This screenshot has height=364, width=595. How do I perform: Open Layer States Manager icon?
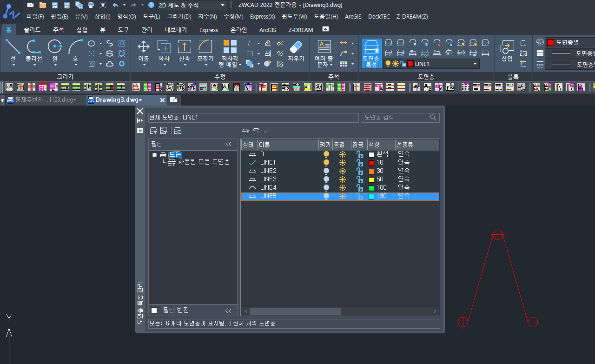(x=178, y=131)
